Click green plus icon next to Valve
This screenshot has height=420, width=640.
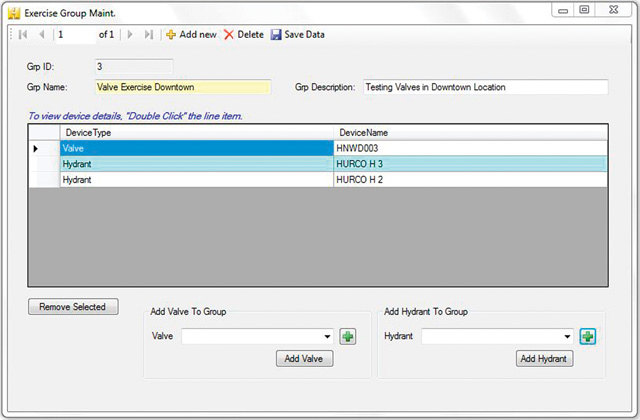347,337
